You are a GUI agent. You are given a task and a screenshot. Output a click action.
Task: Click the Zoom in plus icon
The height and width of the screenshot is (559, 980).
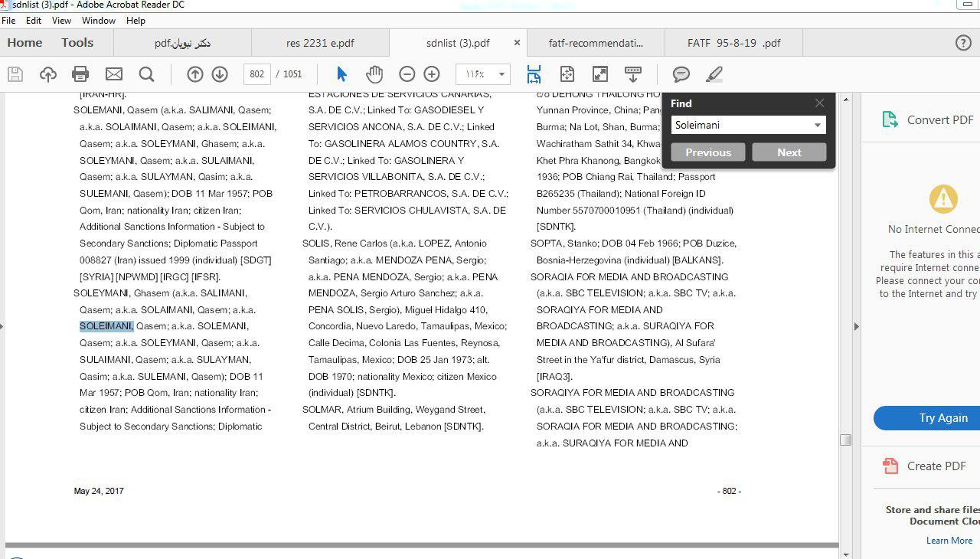pos(432,74)
